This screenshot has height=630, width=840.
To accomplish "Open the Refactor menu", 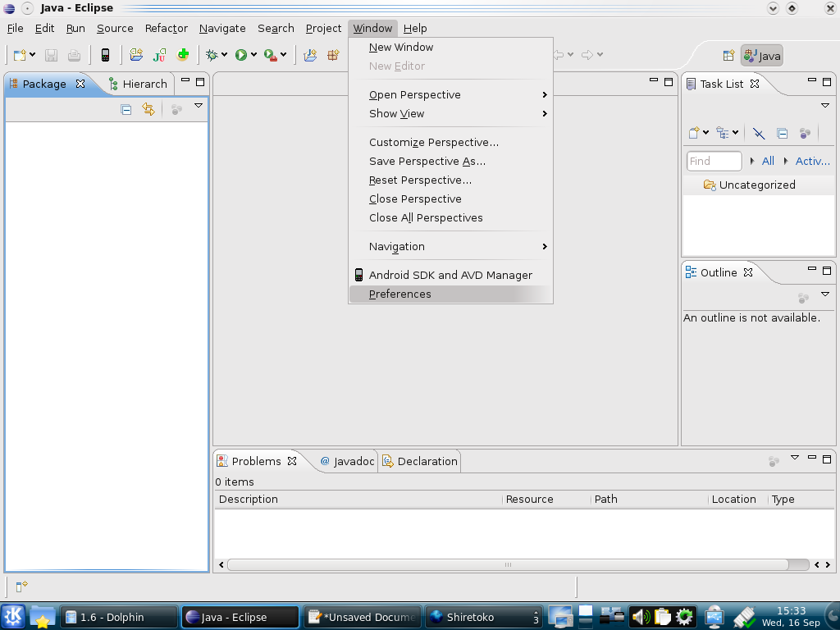I will (x=166, y=29).
